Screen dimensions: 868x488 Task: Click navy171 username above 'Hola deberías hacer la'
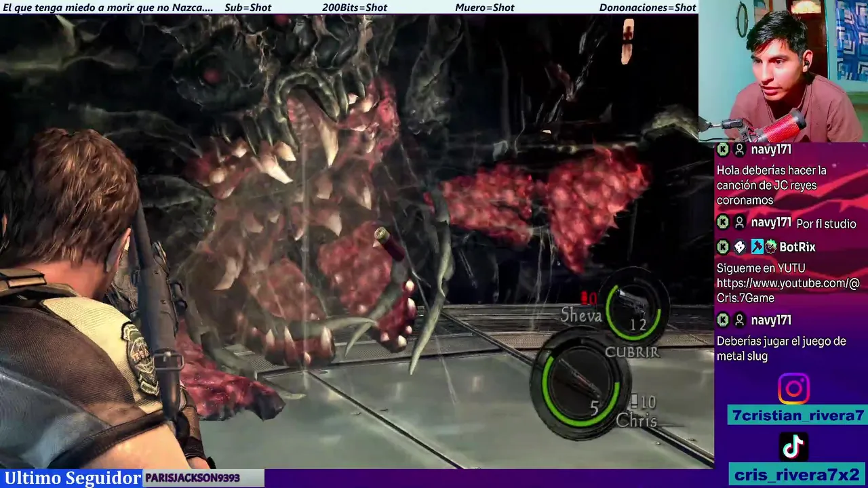click(771, 149)
